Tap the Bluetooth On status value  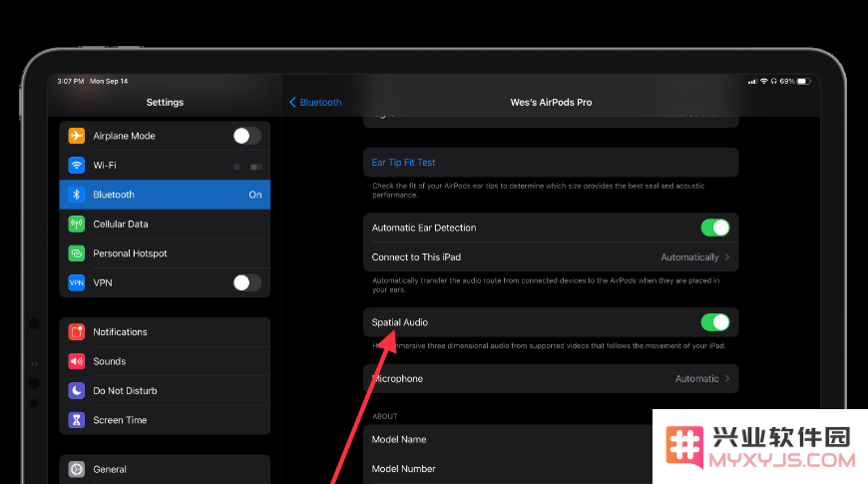point(255,195)
